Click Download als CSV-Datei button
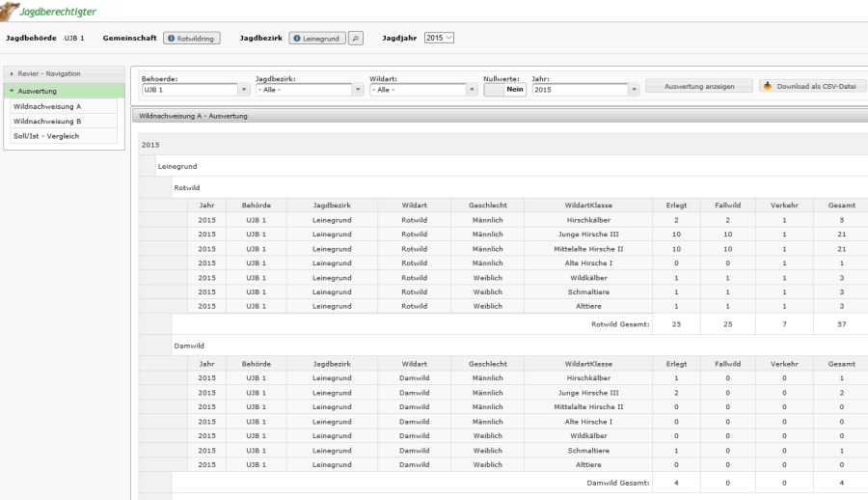 pos(813,86)
